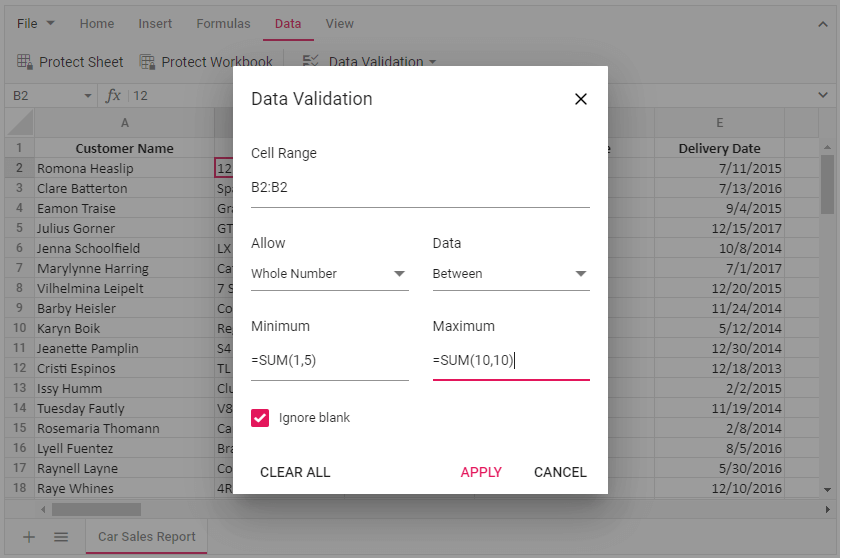The width and height of the screenshot is (841, 558).
Task: Click the Data Validation toolbar icon
Action: pyautogui.click(x=311, y=62)
